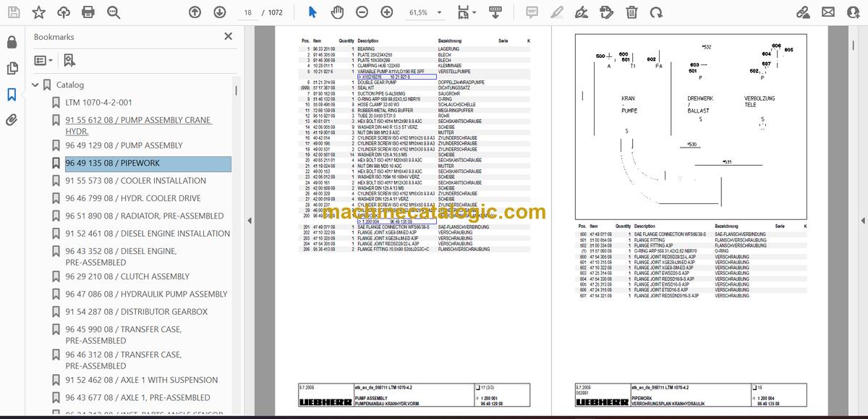Activate the arrow selection tool

(x=312, y=12)
